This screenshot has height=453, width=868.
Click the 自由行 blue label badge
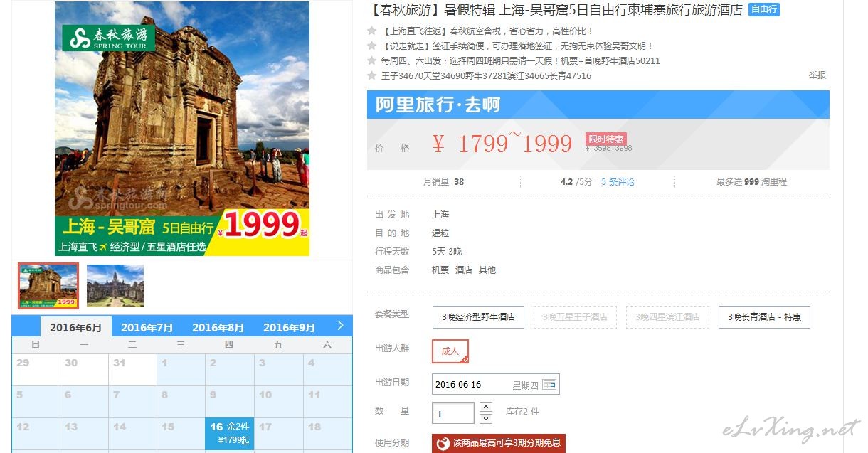click(x=764, y=10)
